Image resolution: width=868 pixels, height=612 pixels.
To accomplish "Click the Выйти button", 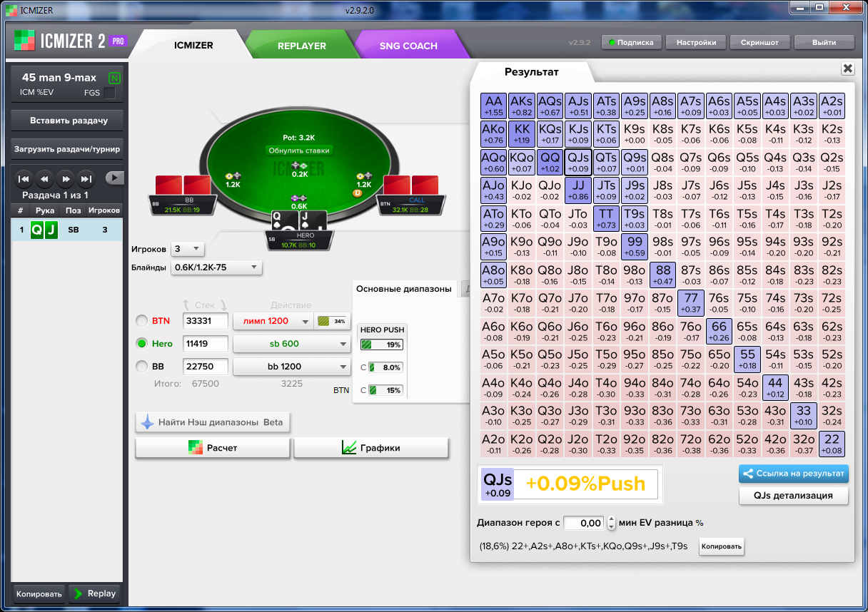I will (824, 42).
